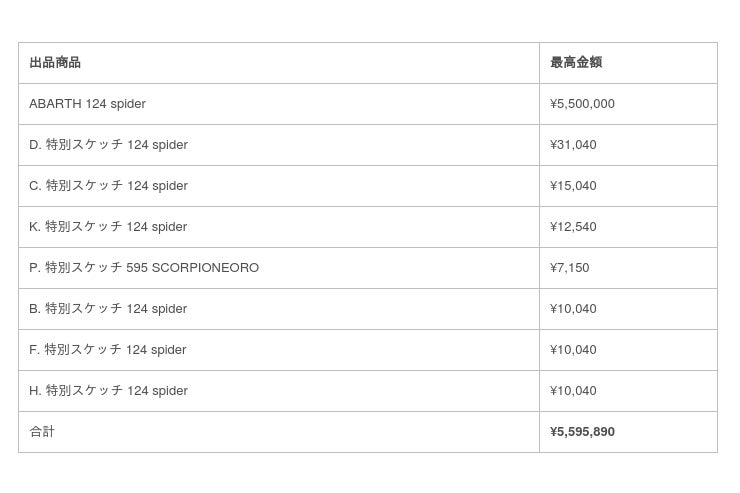
Task: Click the price beside B. 特別スケッチ
Action: click(573, 309)
